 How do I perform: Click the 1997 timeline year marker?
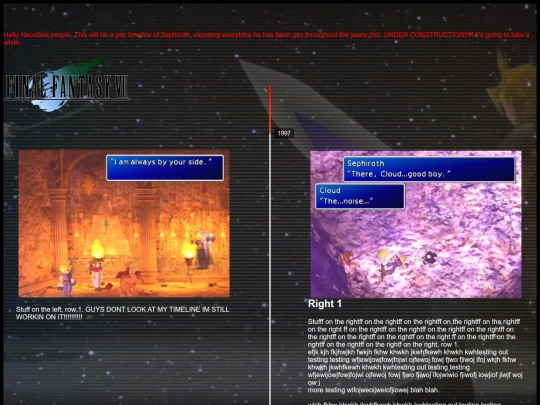pos(284,133)
